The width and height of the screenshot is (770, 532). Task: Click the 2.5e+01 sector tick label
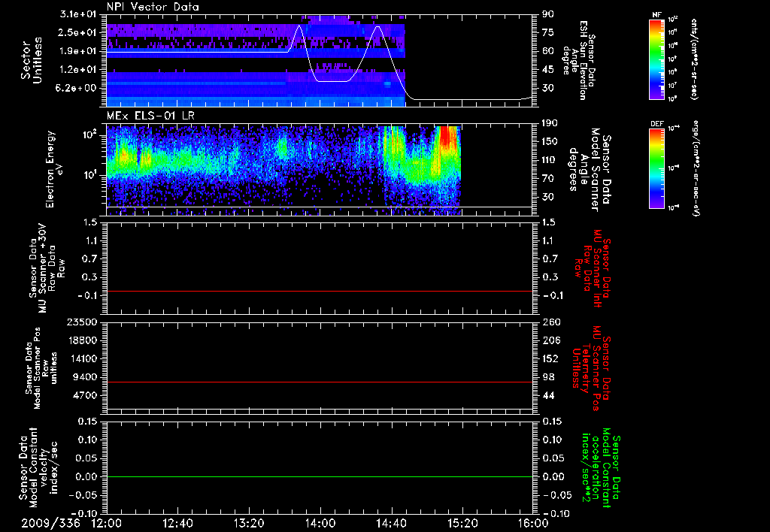pos(78,32)
